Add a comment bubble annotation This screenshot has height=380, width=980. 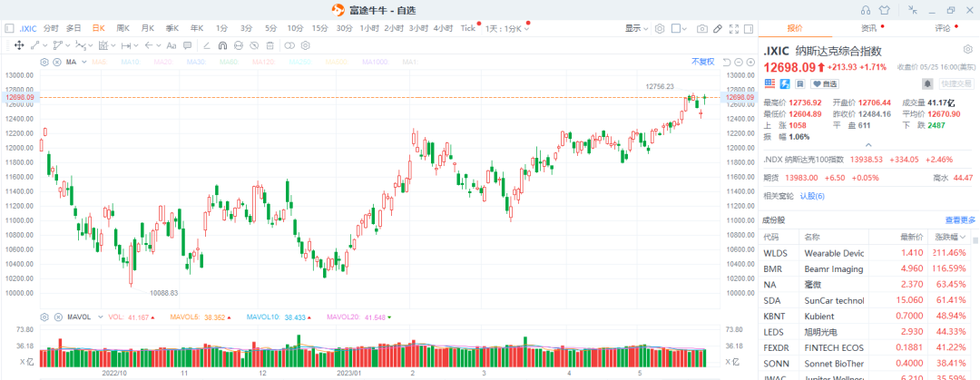coord(188,45)
